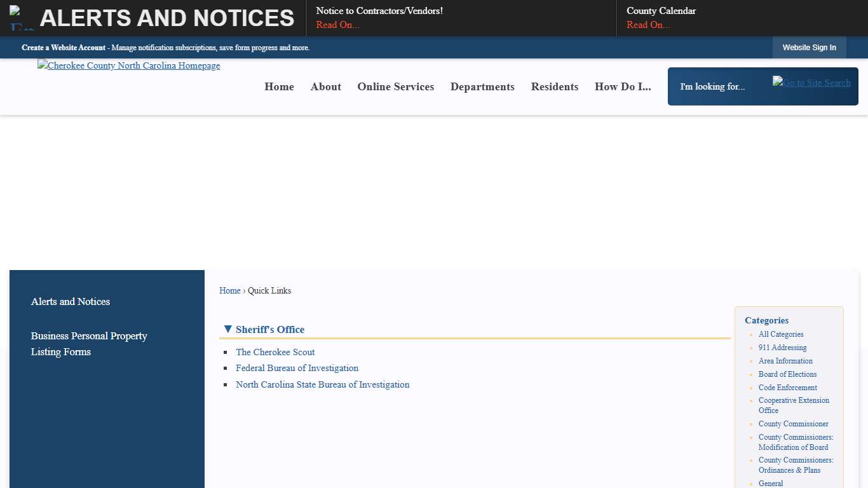The width and height of the screenshot is (868, 488).
Task: Click Read On under County Calendar
Action: pos(648,25)
